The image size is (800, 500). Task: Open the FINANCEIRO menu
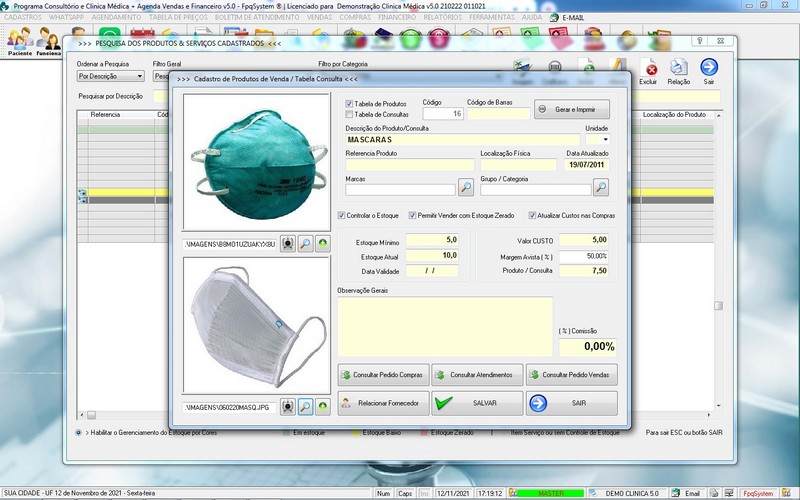[397, 17]
